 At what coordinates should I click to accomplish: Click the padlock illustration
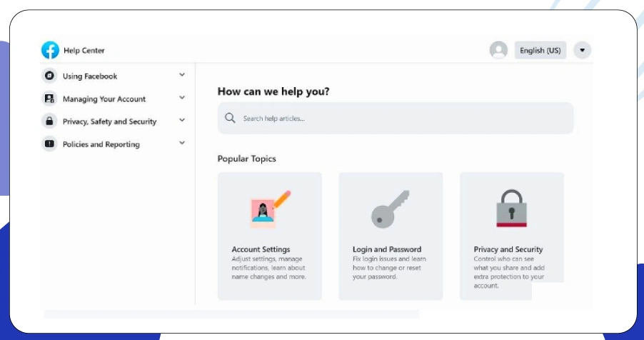pos(511,208)
